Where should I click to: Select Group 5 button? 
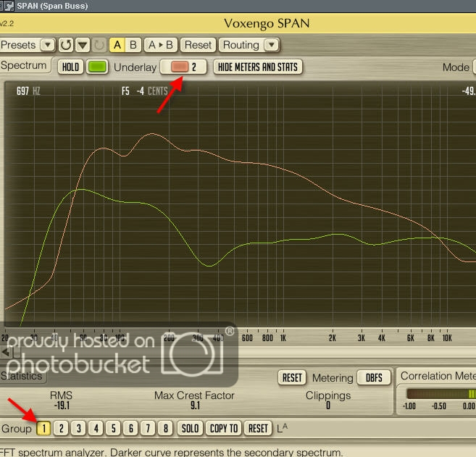pyautogui.click(x=113, y=429)
